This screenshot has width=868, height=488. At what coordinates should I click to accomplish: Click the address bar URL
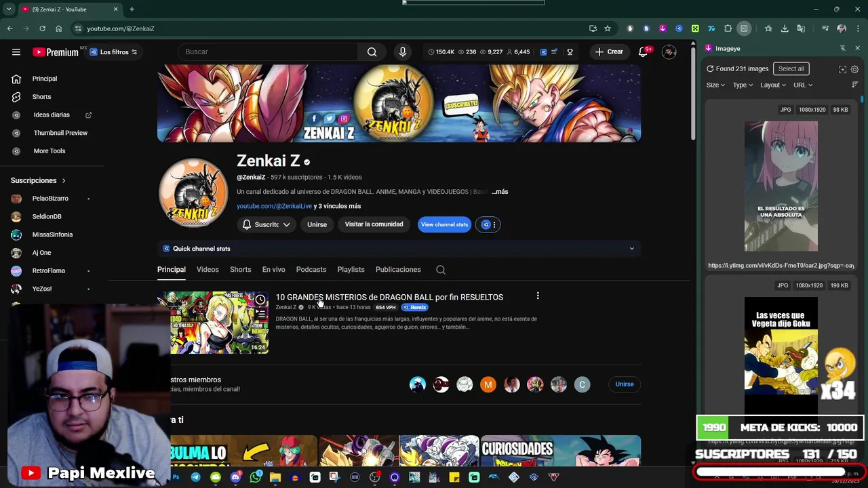click(x=121, y=28)
